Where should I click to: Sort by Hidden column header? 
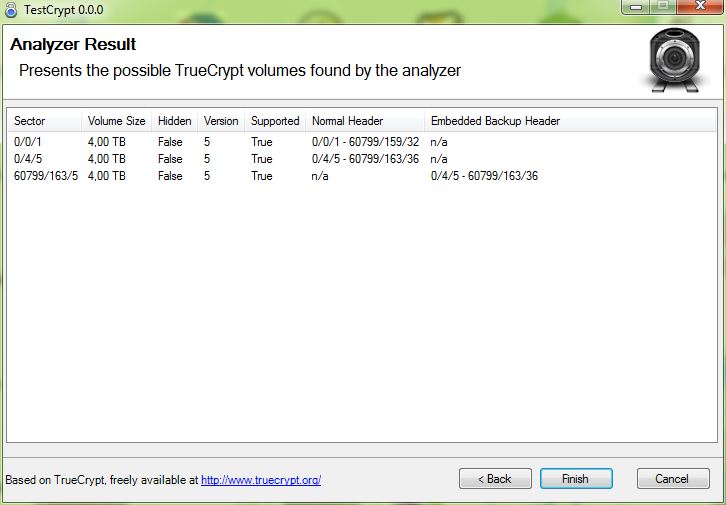click(x=175, y=121)
